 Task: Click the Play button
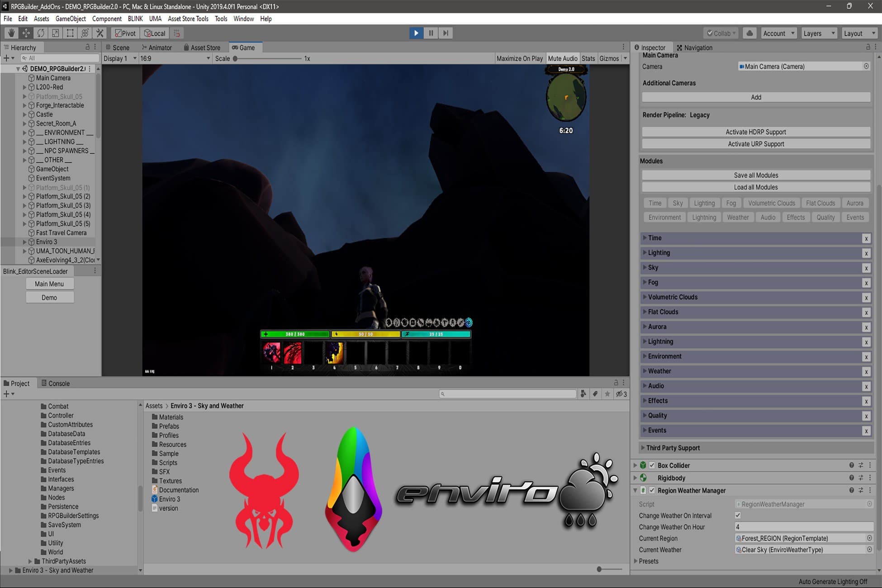(x=416, y=33)
